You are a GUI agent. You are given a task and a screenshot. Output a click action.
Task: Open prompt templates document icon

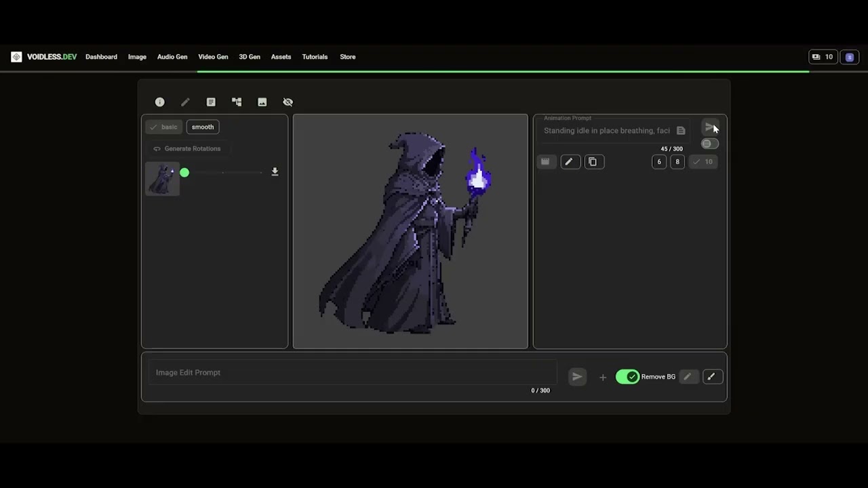pos(681,131)
